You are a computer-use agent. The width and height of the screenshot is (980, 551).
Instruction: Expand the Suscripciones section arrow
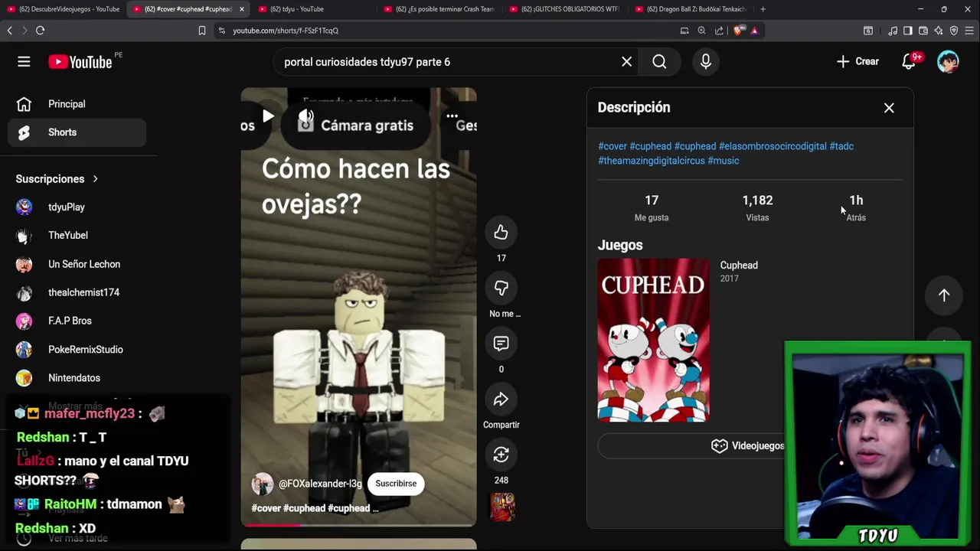tap(95, 179)
